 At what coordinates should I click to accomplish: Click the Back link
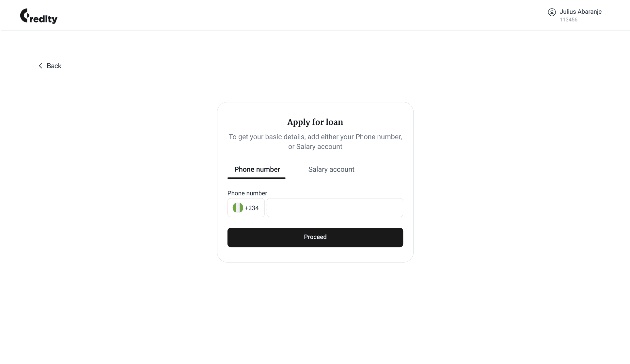[54, 66]
